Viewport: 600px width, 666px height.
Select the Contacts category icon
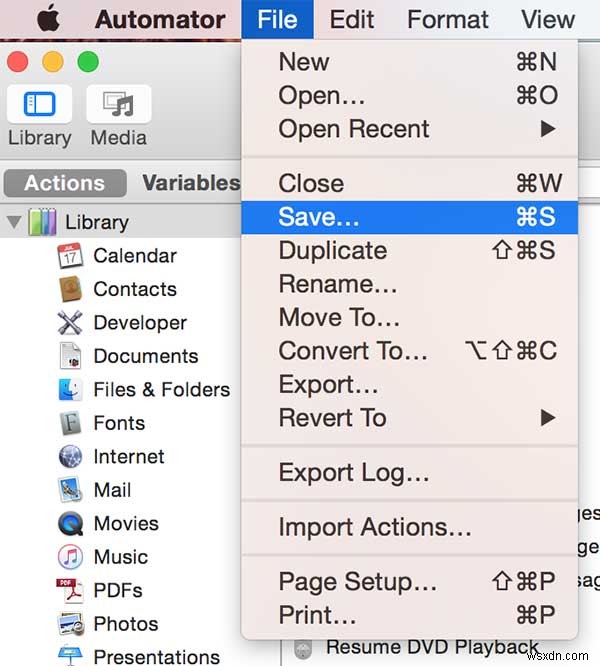click(x=70, y=289)
